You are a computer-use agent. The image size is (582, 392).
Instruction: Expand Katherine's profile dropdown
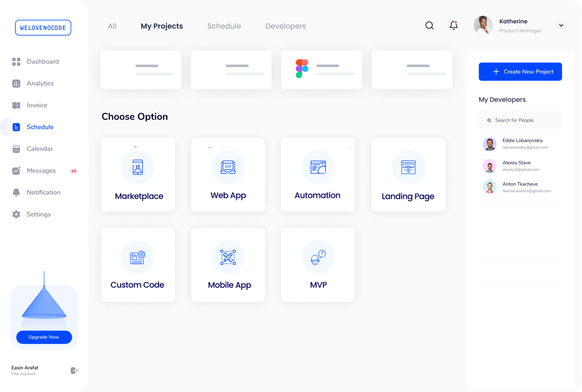[561, 25]
